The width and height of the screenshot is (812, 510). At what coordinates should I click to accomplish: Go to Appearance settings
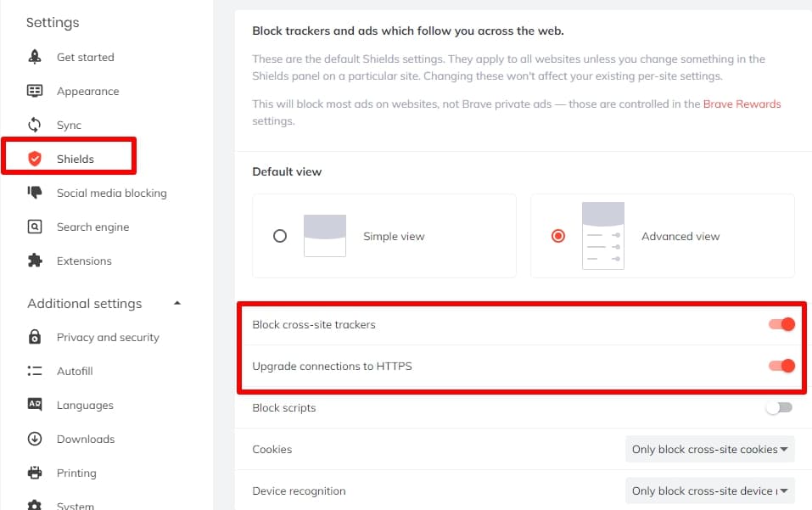click(x=88, y=91)
